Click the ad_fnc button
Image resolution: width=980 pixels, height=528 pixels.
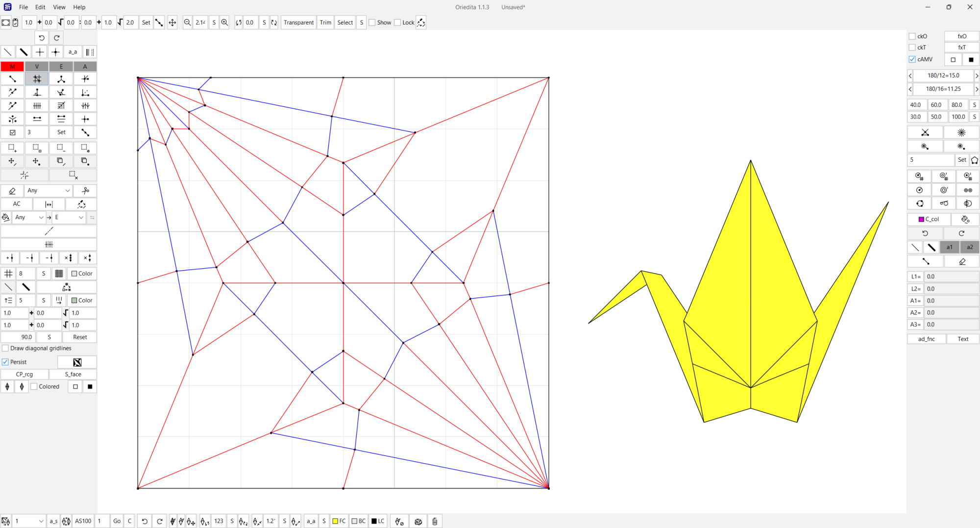tap(926, 339)
